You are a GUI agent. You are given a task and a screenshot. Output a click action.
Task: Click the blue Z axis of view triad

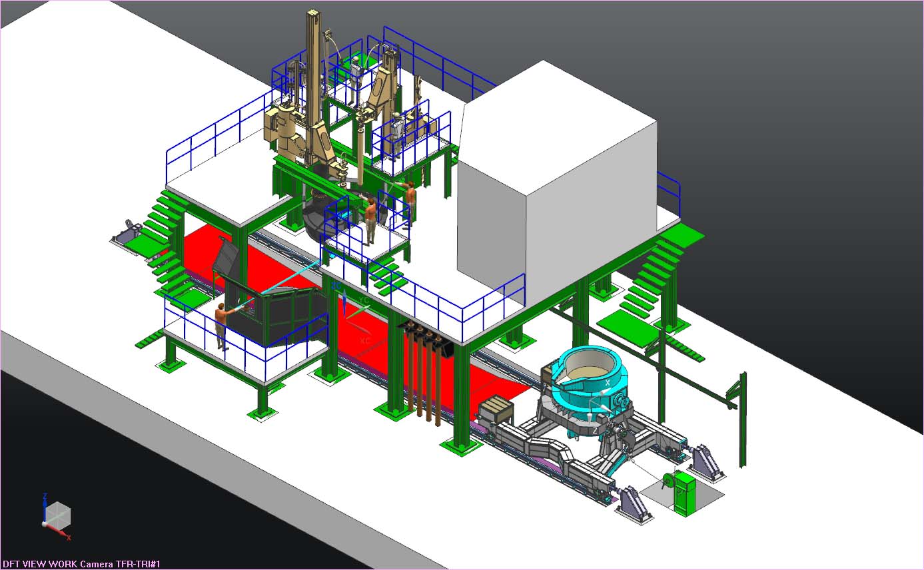[44, 506]
